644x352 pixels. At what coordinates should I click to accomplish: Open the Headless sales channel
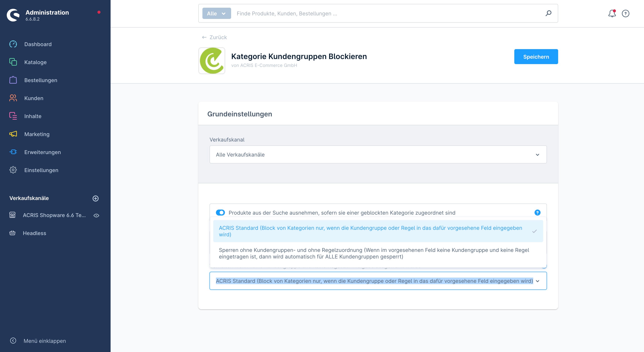tap(34, 233)
